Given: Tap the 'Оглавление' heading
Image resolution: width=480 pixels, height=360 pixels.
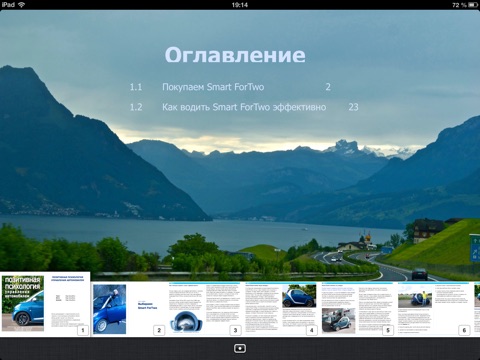Looking at the screenshot, I should (235, 55).
